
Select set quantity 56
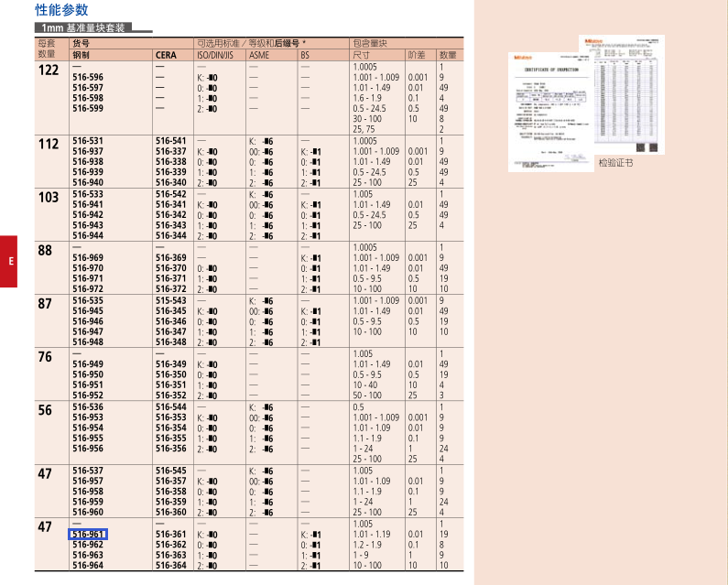(45, 410)
